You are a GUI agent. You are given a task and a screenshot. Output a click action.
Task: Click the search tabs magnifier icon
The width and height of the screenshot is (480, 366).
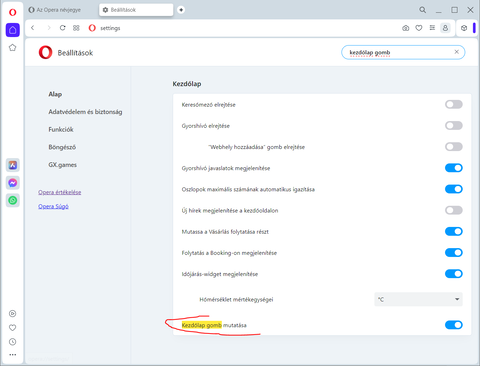point(423,10)
